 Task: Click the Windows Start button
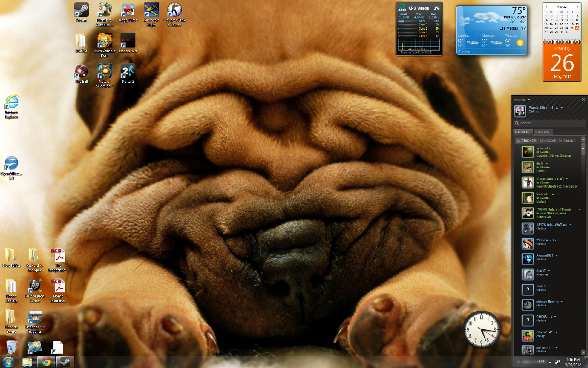pos(8,362)
